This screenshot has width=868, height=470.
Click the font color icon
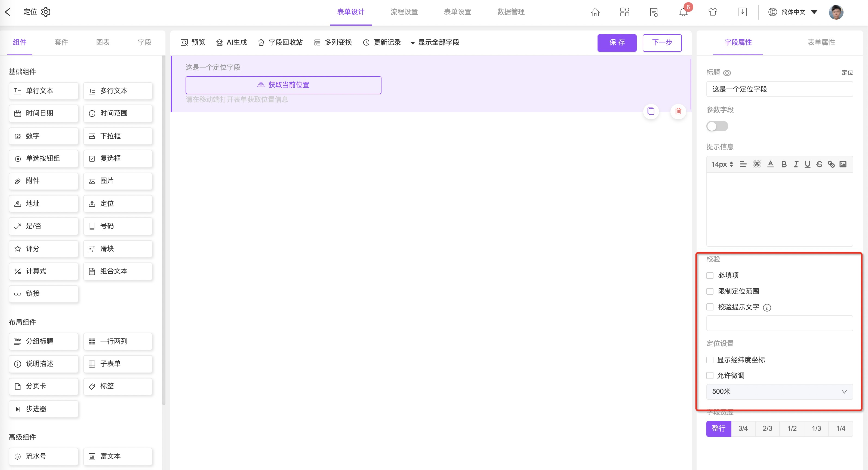tap(770, 164)
